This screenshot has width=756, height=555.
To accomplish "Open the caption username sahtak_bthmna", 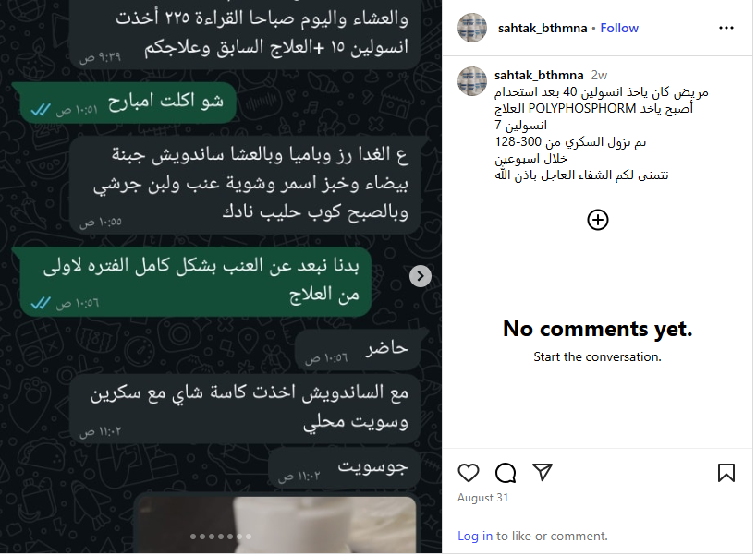I will point(539,75).
